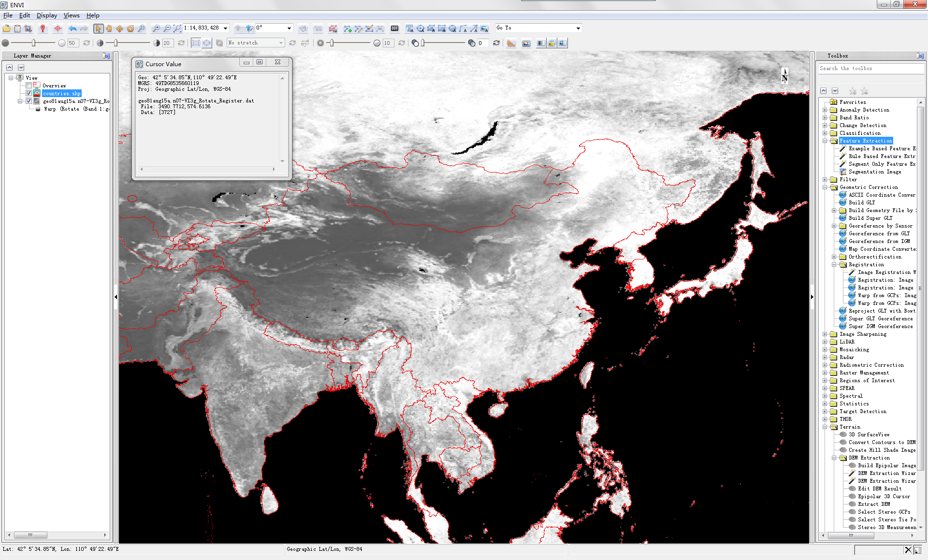Collapse the geo81aug15a layer node

(20, 101)
